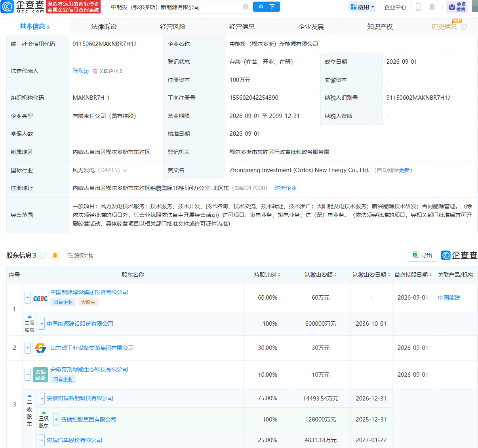This screenshot has width=478, height=448.
Task: Click the VIP membership renewal badge
Action: click(x=457, y=7)
